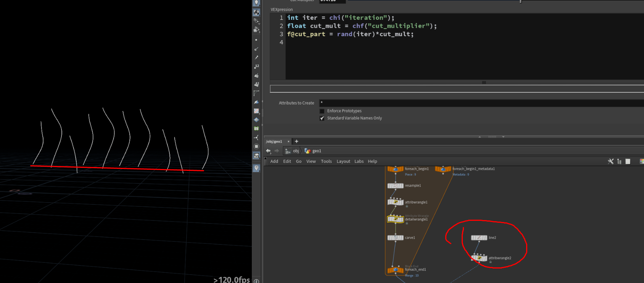This screenshot has height=283, width=644.
Task: Toggle hulls display in viewport toolbar
Action: point(256,93)
